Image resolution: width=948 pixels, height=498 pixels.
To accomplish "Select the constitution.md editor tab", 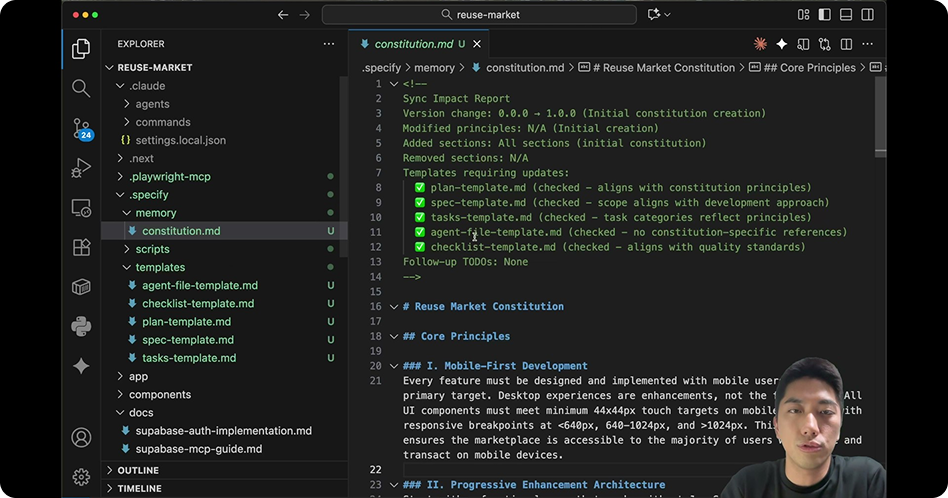I will (412, 44).
